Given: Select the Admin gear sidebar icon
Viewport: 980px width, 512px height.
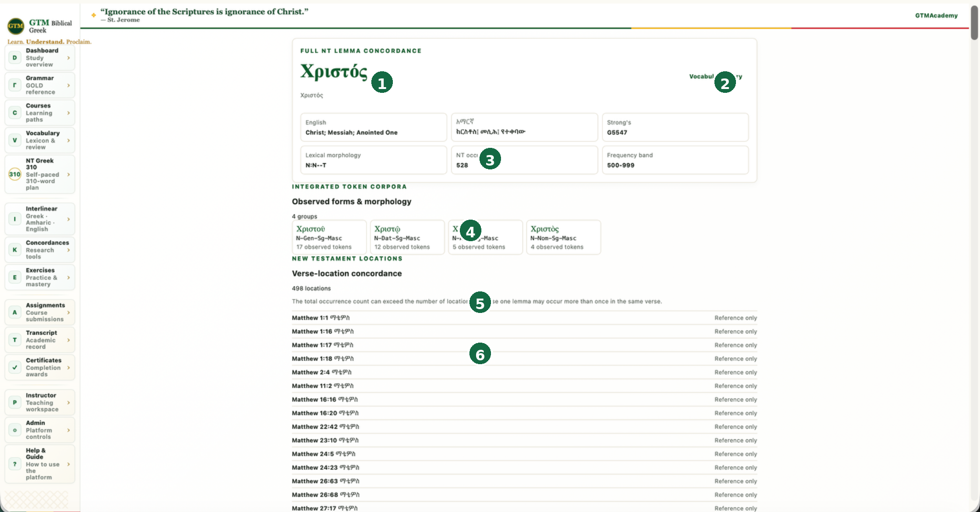Looking at the screenshot, I should tap(15, 430).
